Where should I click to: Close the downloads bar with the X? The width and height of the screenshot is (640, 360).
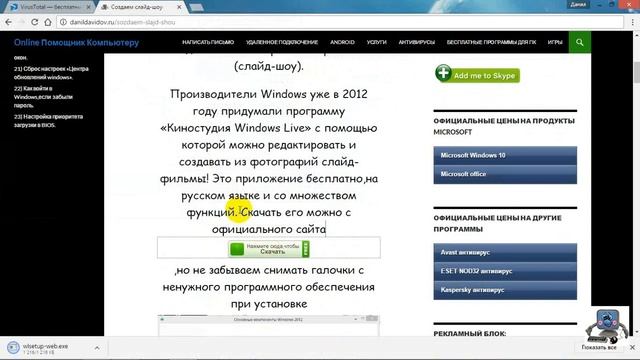632,347
